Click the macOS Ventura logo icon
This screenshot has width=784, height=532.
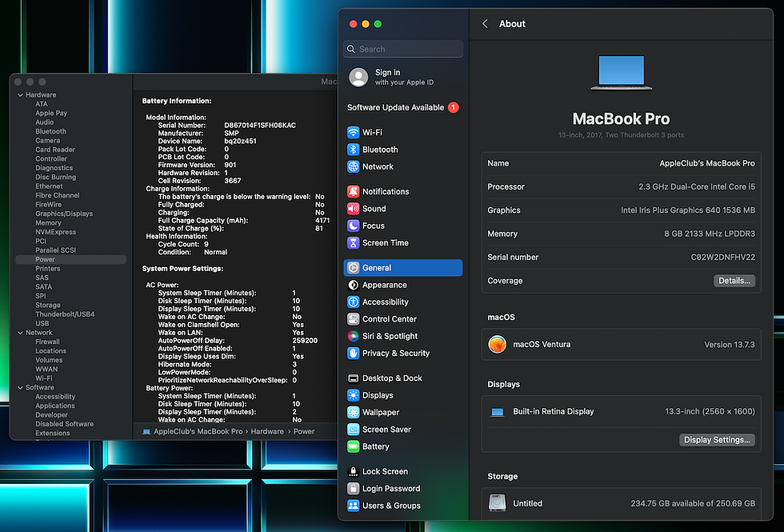497,344
